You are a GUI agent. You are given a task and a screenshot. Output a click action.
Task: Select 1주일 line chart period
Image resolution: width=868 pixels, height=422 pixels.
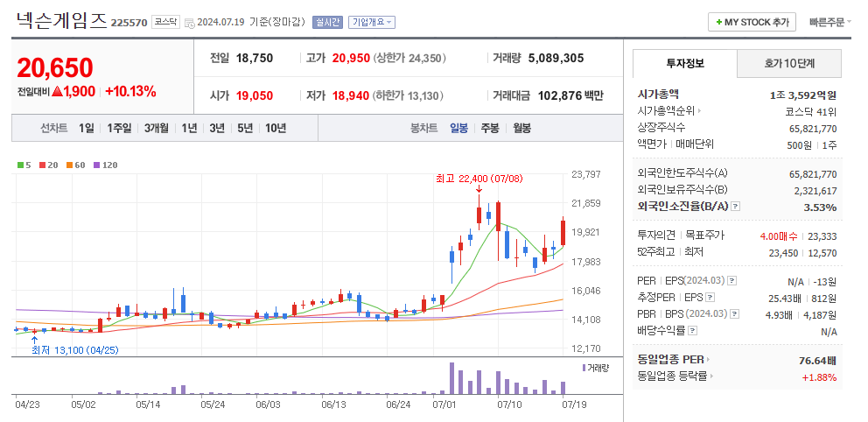coord(119,128)
